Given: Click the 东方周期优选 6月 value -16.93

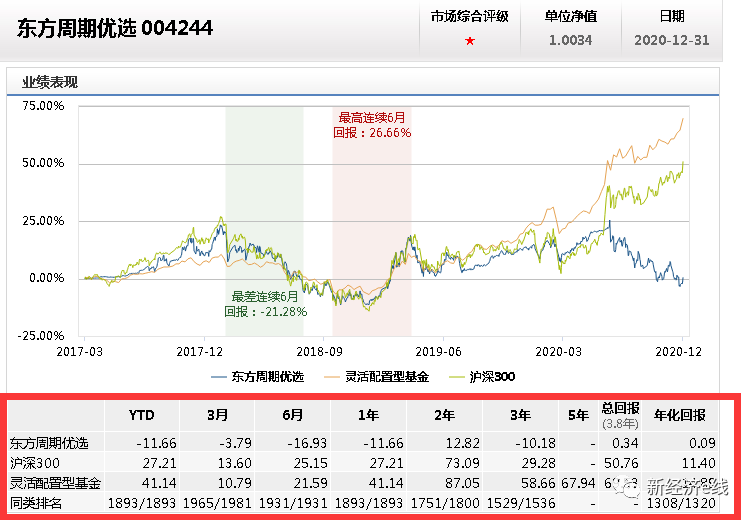Looking at the screenshot, I should pyautogui.click(x=307, y=443).
